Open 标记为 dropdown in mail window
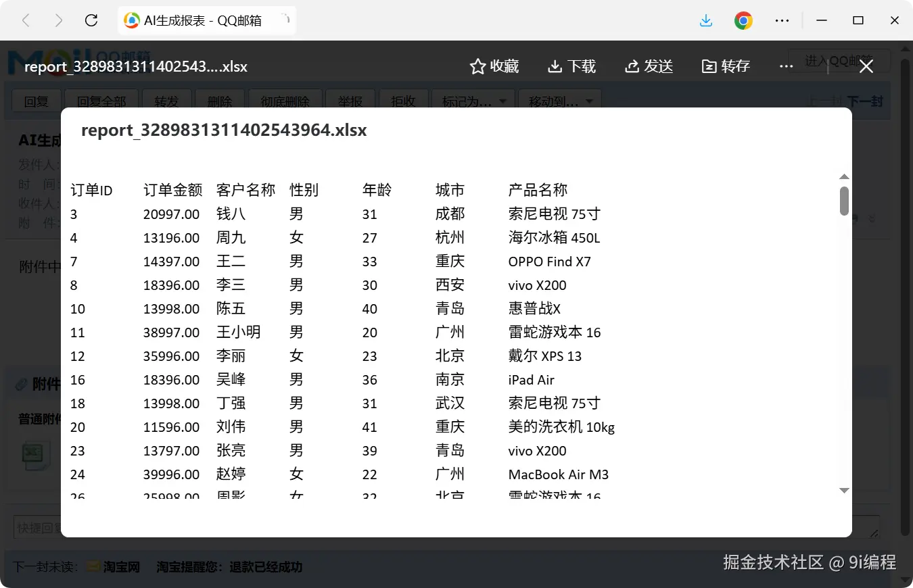Viewport: 913px width, 588px height. [473, 101]
